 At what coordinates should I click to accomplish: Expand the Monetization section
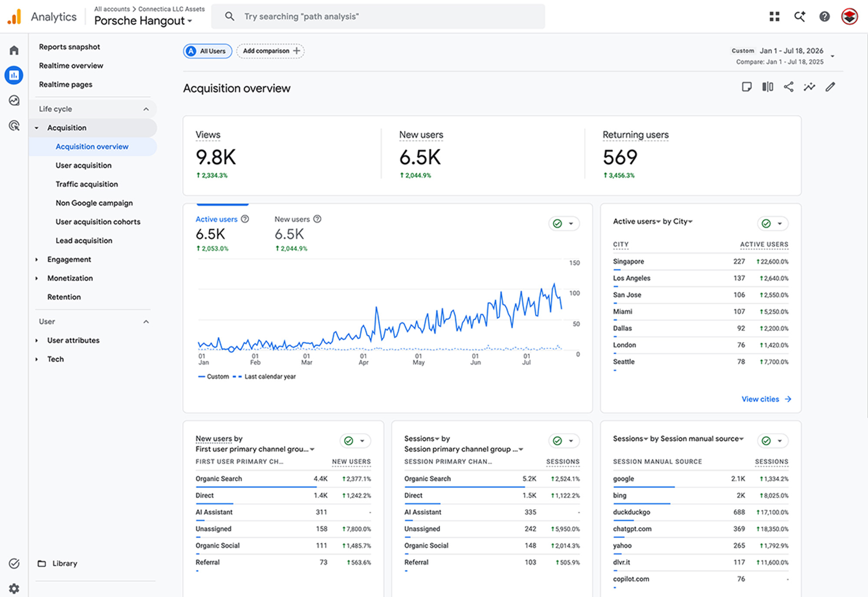click(x=37, y=278)
